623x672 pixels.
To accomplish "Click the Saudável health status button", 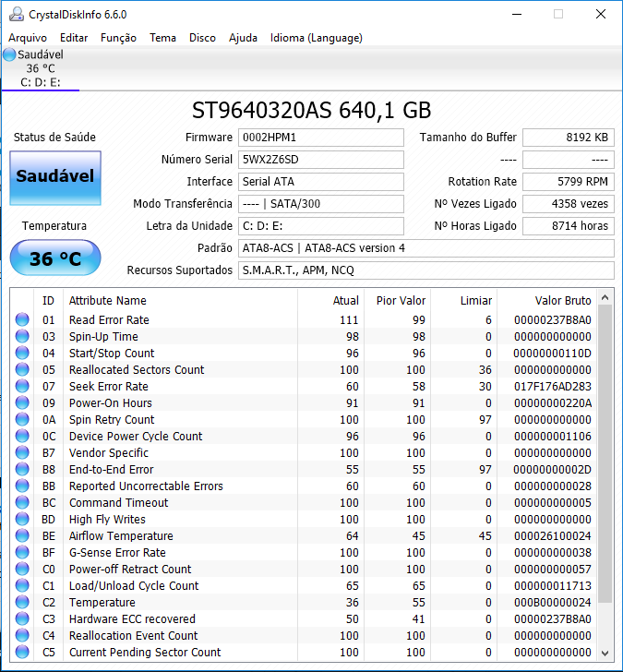I will click(54, 175).
